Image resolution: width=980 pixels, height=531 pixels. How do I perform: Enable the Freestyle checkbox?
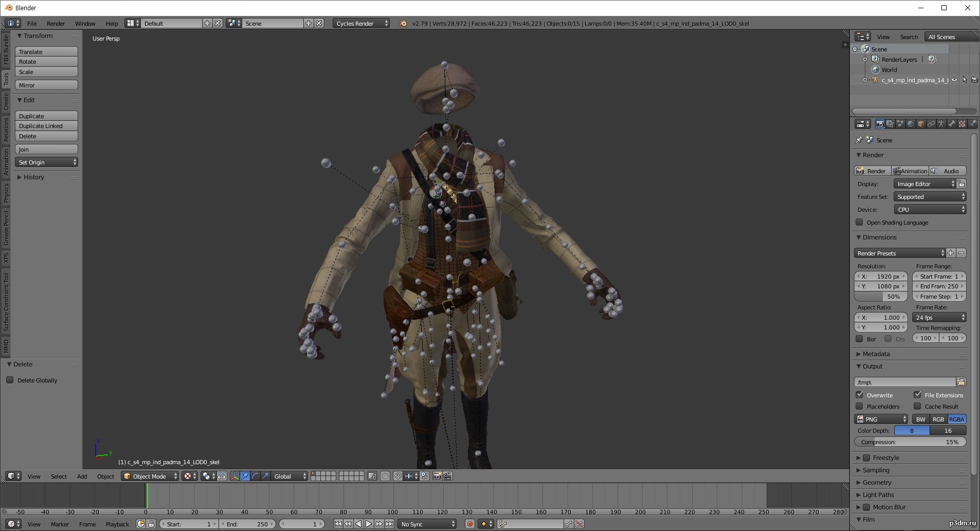tap(866, 457)
